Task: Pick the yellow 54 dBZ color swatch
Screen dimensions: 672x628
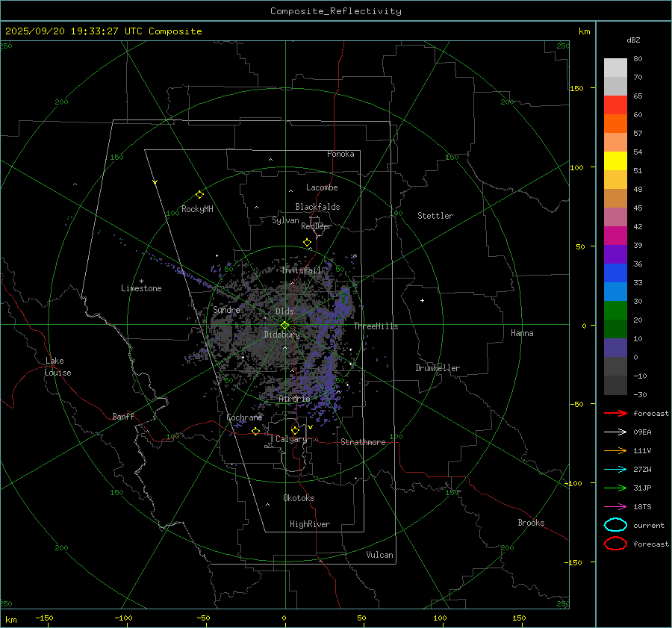Action: click(615, 161)
